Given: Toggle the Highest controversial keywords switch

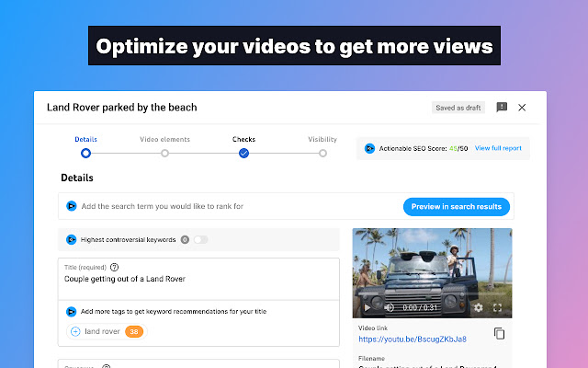Looking at the screenshot, I should (199, 239).
